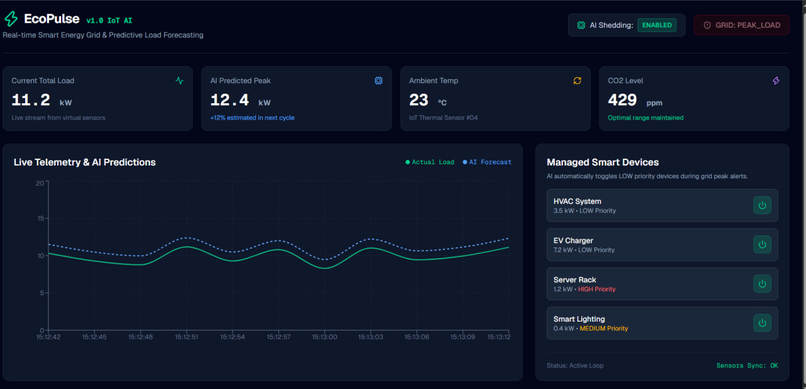The image size is (806, 389).
Task: Click the MEDIUM Priority label
Action: tap(604, 328)
